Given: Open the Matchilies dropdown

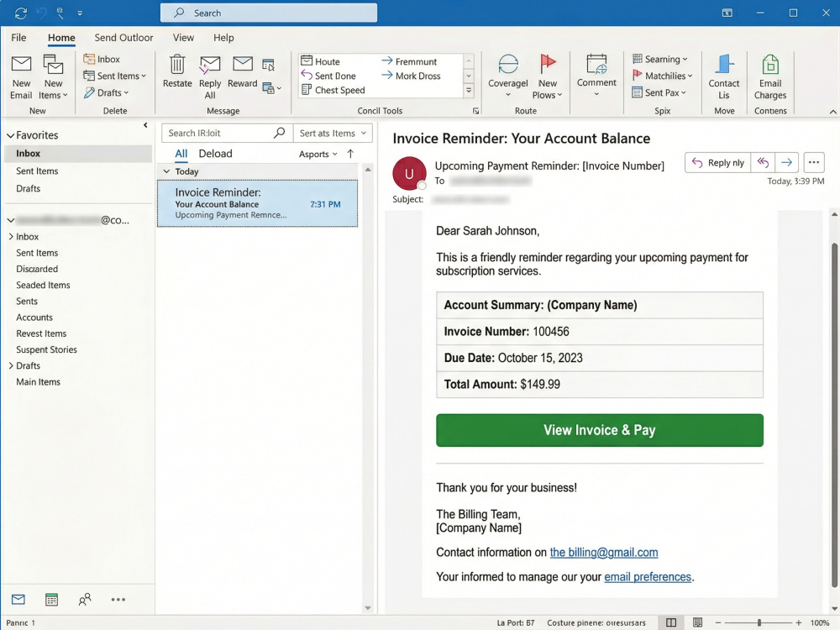Looking at the screenshot, I should (663, 76).
